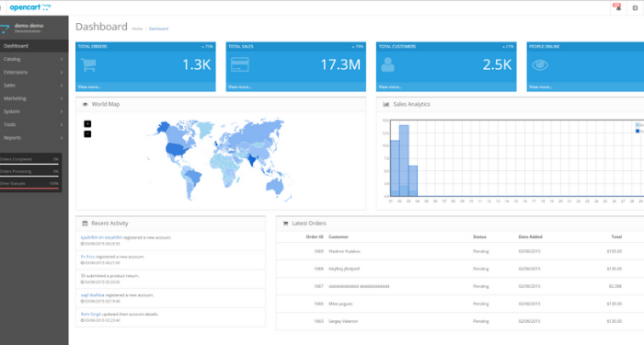Zoom out the world map with minus button
The image size is (644, 345).
point(87,134)
